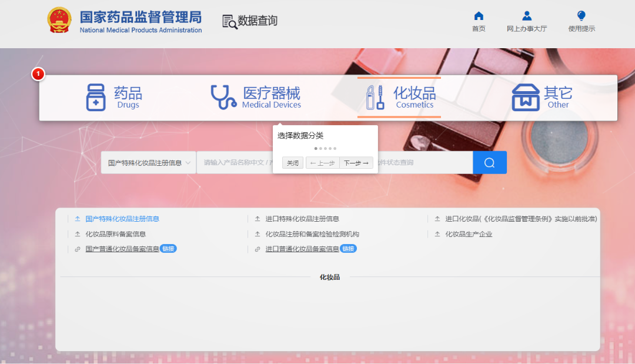This screenshot has height=364, width=635.
Task: Click the 使用提示 lightbulb icon
Action: [581, 16]
